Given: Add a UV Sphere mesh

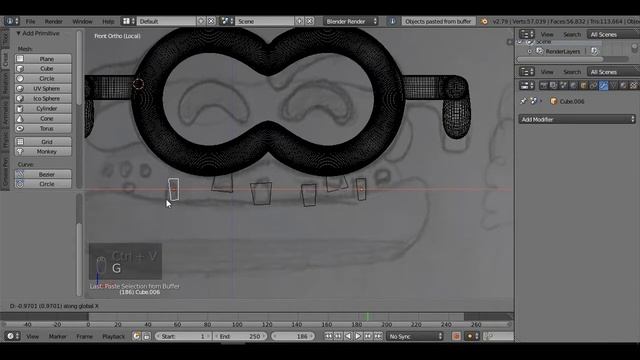Looking at the screenshot, I should point(43,89).
